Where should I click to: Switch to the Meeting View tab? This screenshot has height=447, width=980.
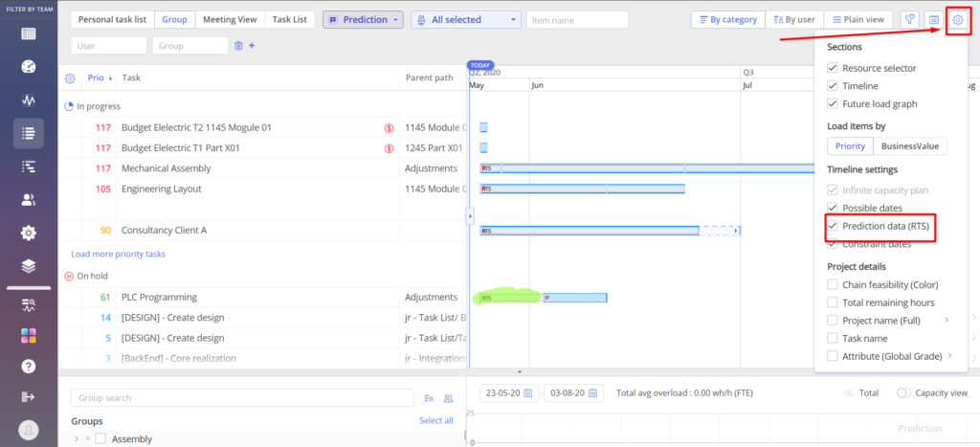coord(229,19)
